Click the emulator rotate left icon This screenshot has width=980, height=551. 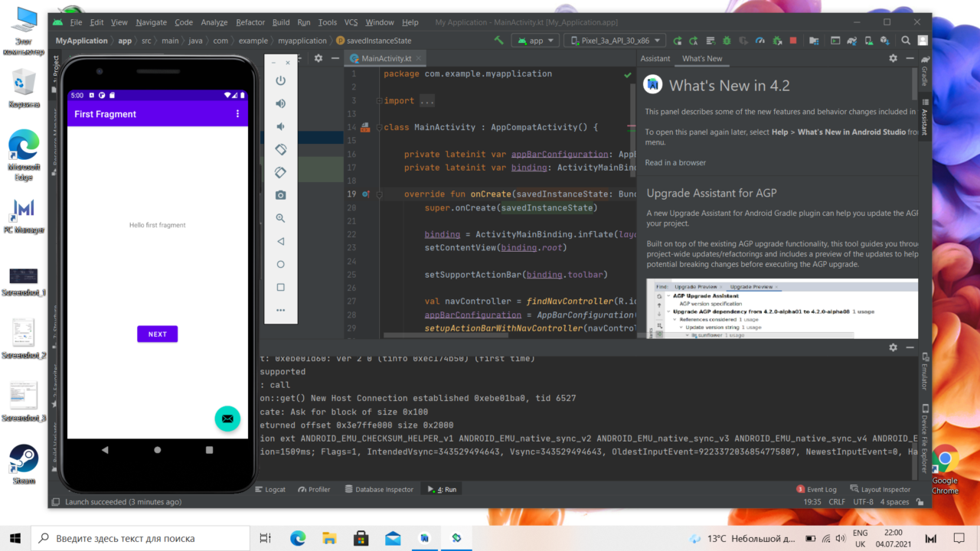tap(281, 149)
